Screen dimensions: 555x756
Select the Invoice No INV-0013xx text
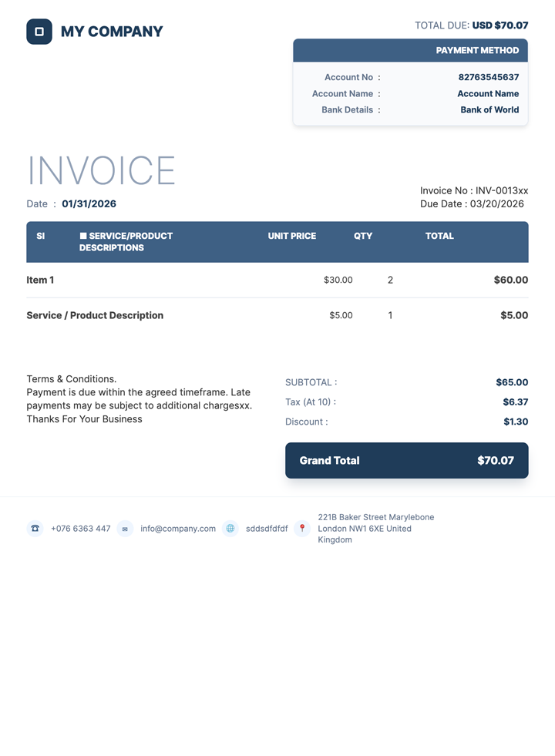pos(474,190)
